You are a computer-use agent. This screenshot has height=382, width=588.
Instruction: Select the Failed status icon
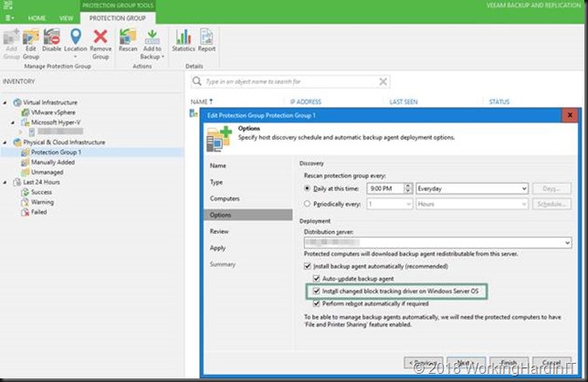[x=26, y=212]
